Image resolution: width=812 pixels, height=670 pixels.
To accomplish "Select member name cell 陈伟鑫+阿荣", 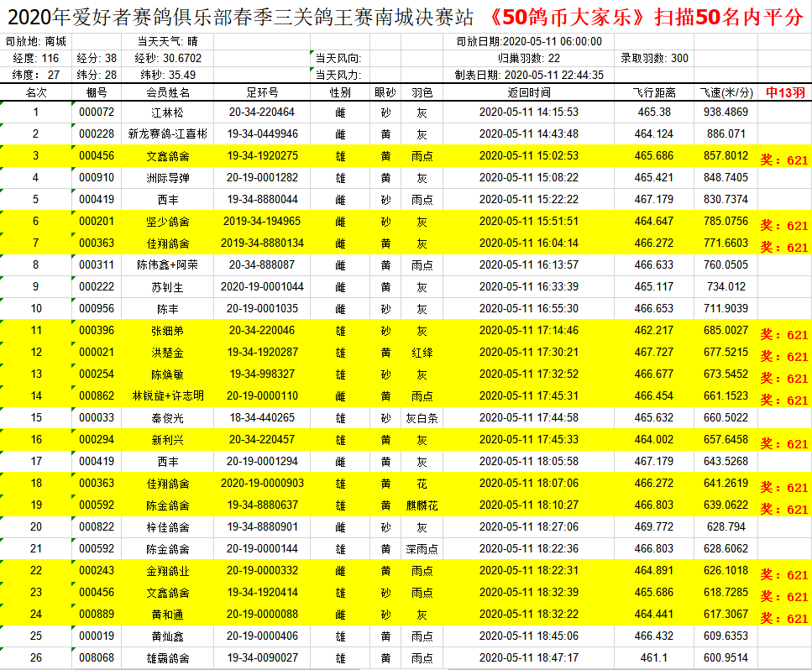I will click(x=168, y=265).
